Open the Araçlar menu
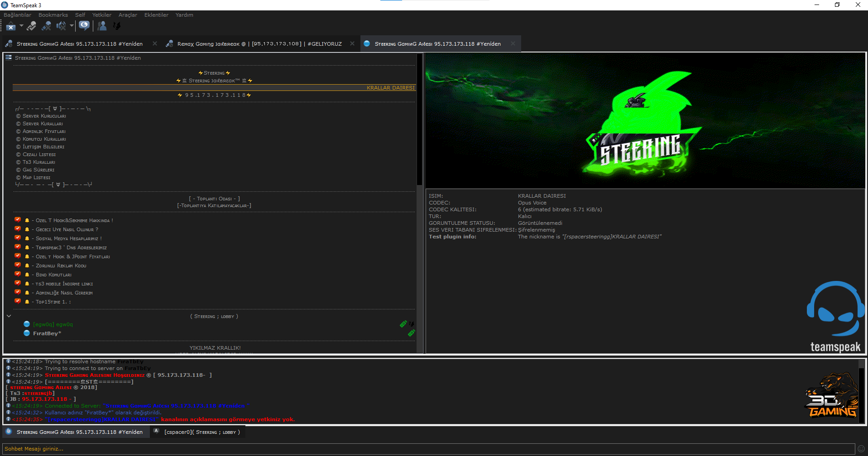The height and width of the screenshot is (456, 868). 128,15
